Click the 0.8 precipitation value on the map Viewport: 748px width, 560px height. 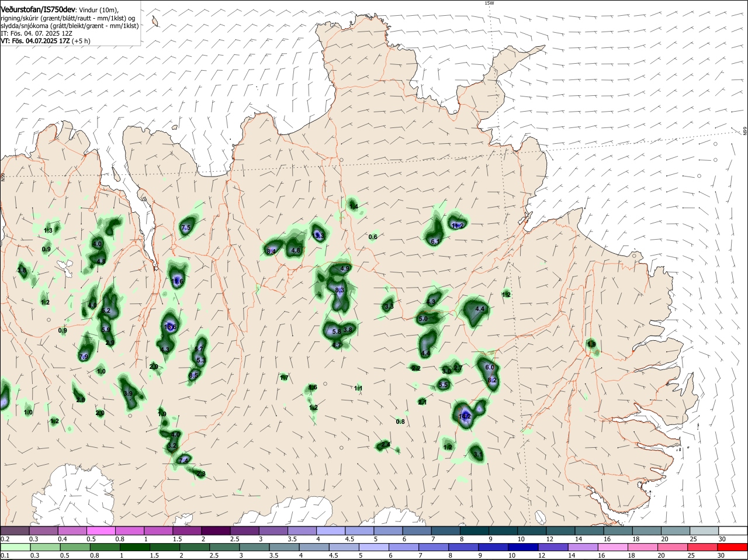400,421
